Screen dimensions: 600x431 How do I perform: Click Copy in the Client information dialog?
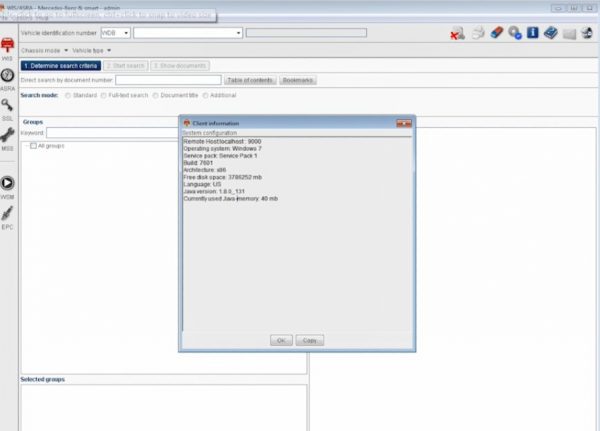pos(310,340)
